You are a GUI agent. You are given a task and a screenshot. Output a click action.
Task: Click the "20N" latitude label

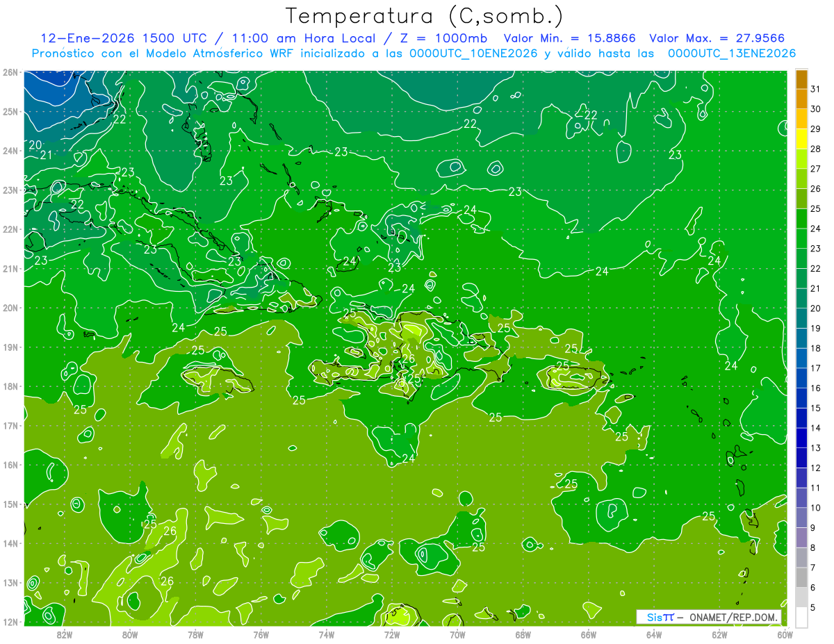[x=10, y=308]
